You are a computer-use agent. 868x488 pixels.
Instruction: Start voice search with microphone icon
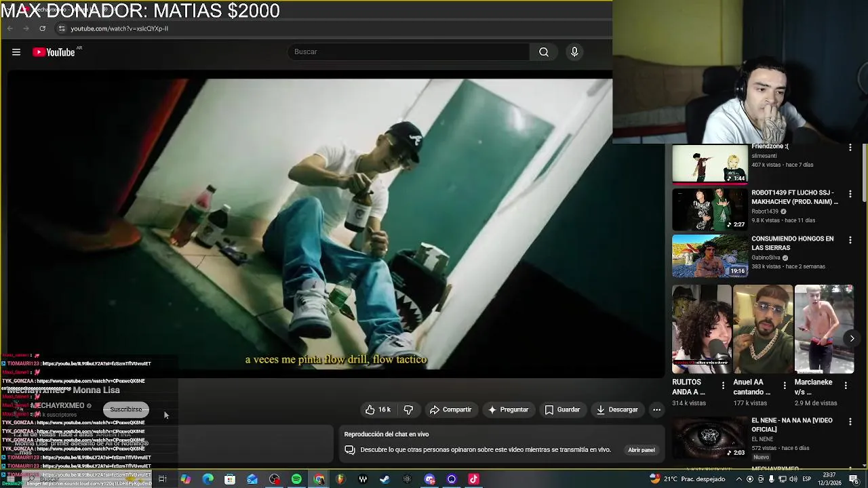click(x=574, y=52)
